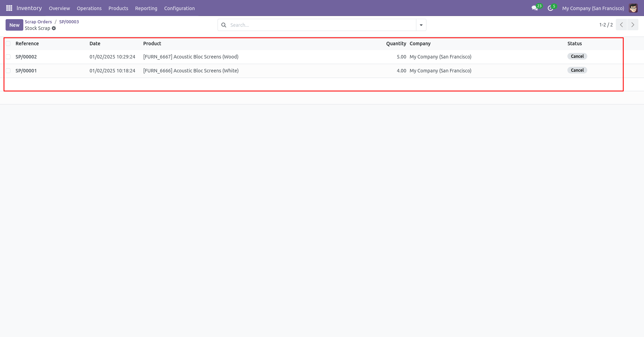Viewport: 644px width, 337px height.
Task: Check the SP/00001 row checkbox
Action: [x=8, y=71]
